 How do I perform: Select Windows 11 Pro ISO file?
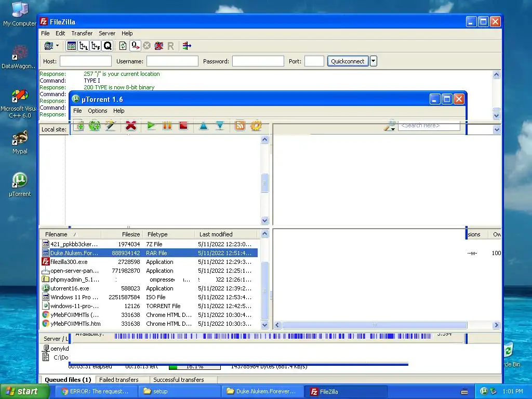[149, 297]
